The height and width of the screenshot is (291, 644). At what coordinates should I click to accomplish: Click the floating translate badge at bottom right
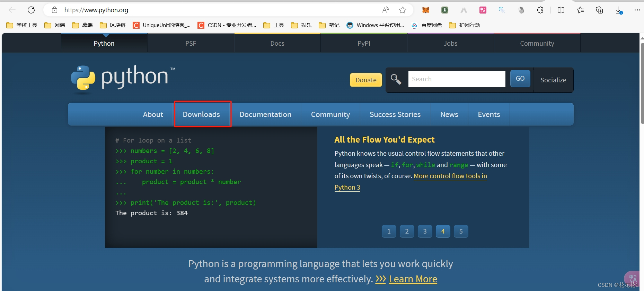click(633, 278)
